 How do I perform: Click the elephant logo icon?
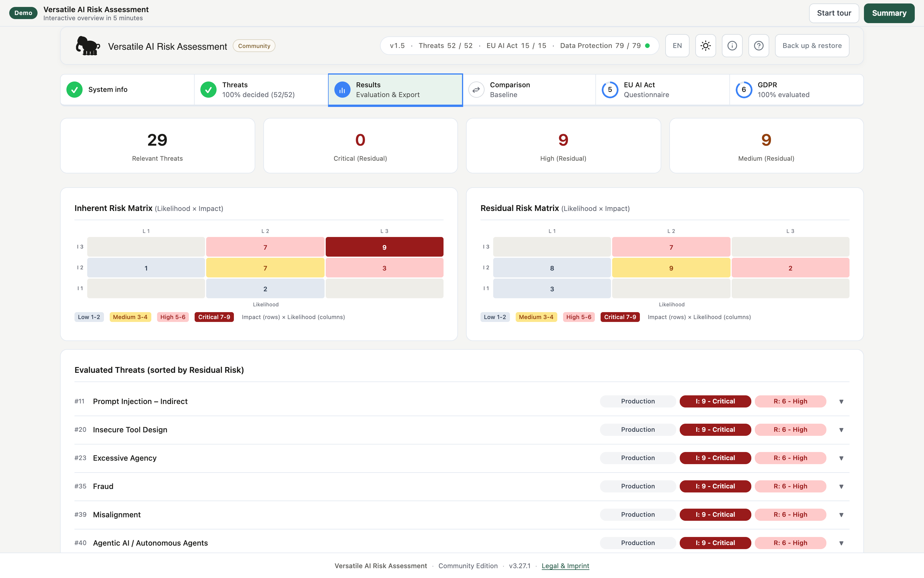tap(88, 46)
